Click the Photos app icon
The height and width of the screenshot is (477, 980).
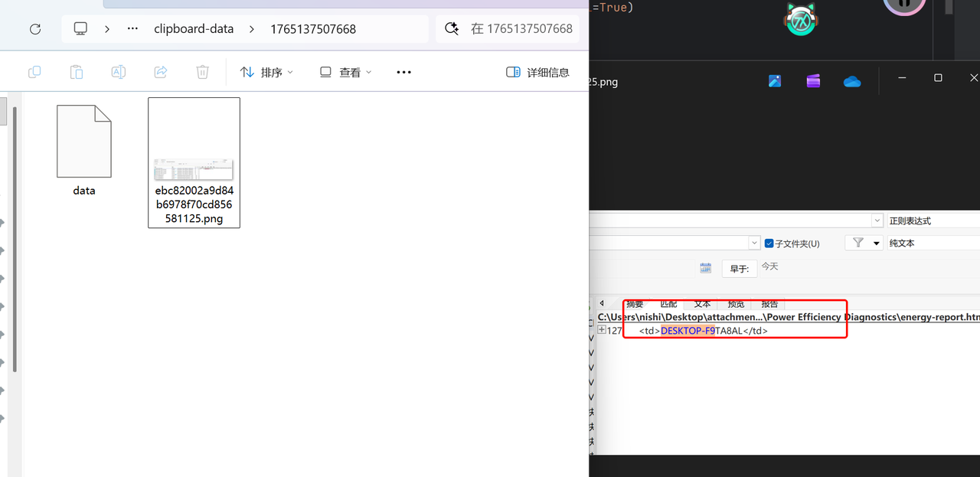tap(775, 81)
